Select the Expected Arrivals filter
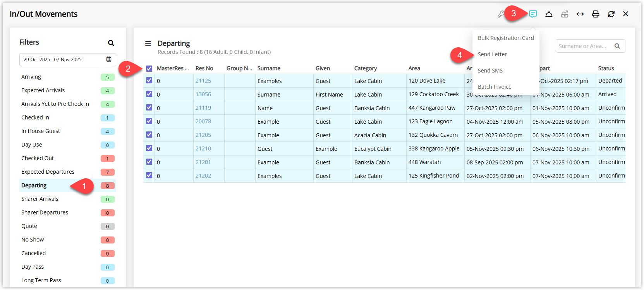 click(x=68, y=90)
